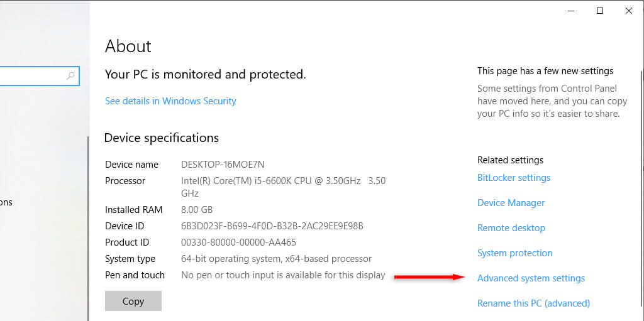Open BitLocker settings link
The image size is (644, 321).
point(514,178)
